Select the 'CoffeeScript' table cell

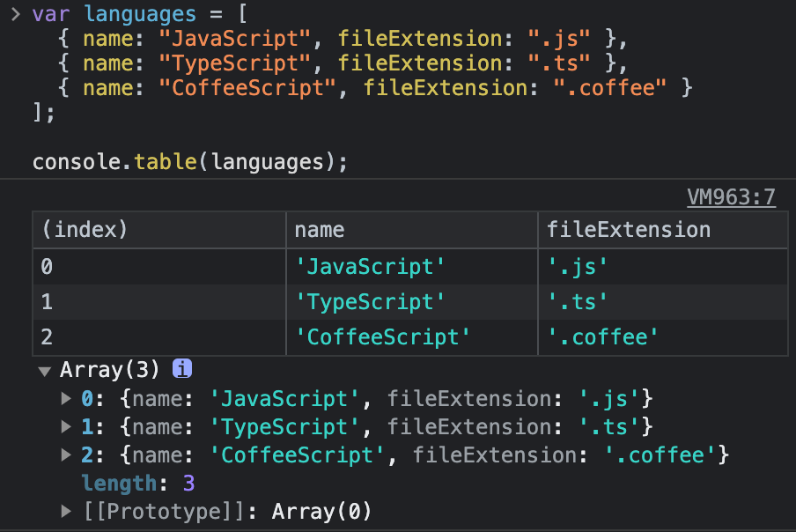click(x=412, y=337)
